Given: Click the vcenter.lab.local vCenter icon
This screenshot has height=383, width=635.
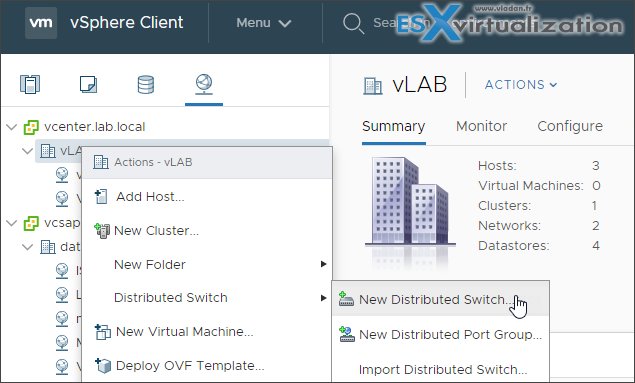Looking at the screenshot, I should click(x=31, y=127).
